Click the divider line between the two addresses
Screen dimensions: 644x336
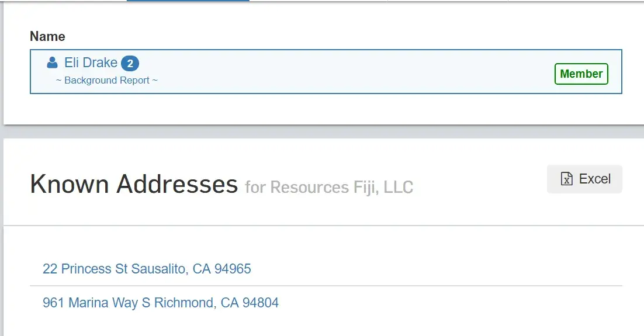(x=326, y=286)
